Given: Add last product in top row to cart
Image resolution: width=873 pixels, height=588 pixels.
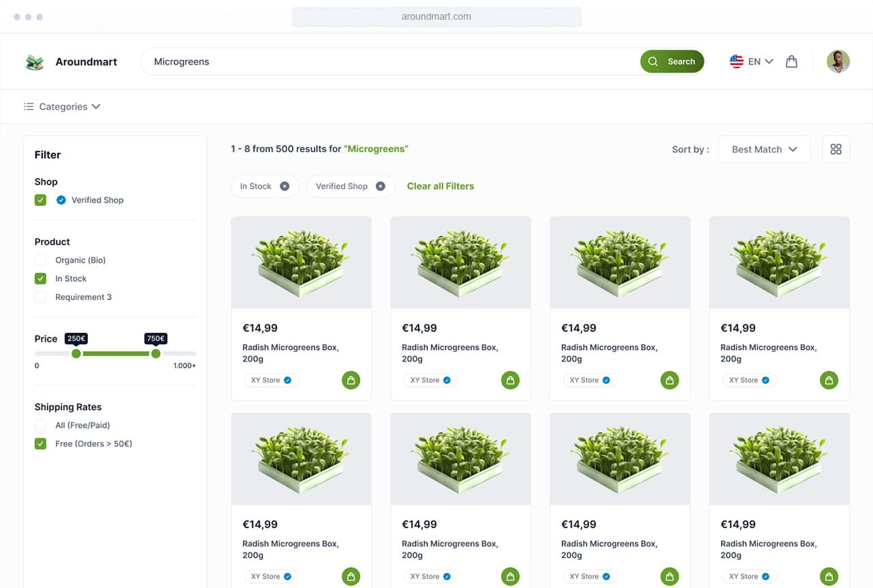Looking at the screenshot, I should point(829,381).
